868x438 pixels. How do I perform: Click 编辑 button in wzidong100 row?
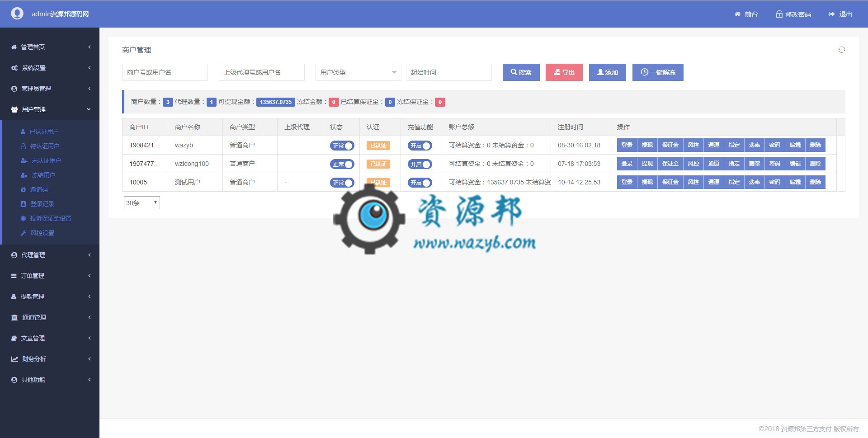795,164
